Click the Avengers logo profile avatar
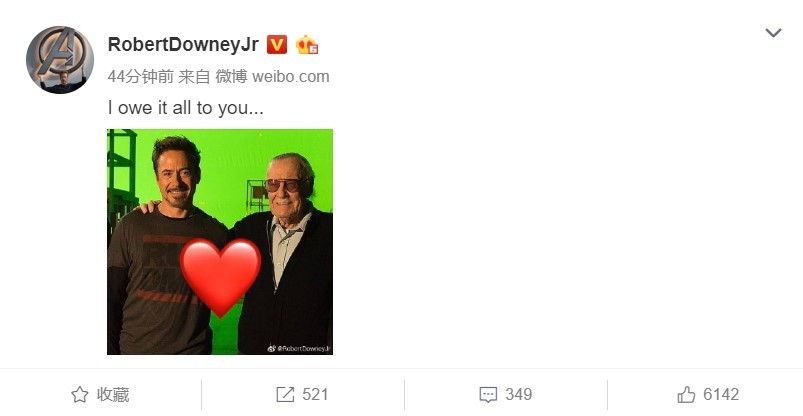This screenshot has width=803, height=416. (x=60, y=59)
